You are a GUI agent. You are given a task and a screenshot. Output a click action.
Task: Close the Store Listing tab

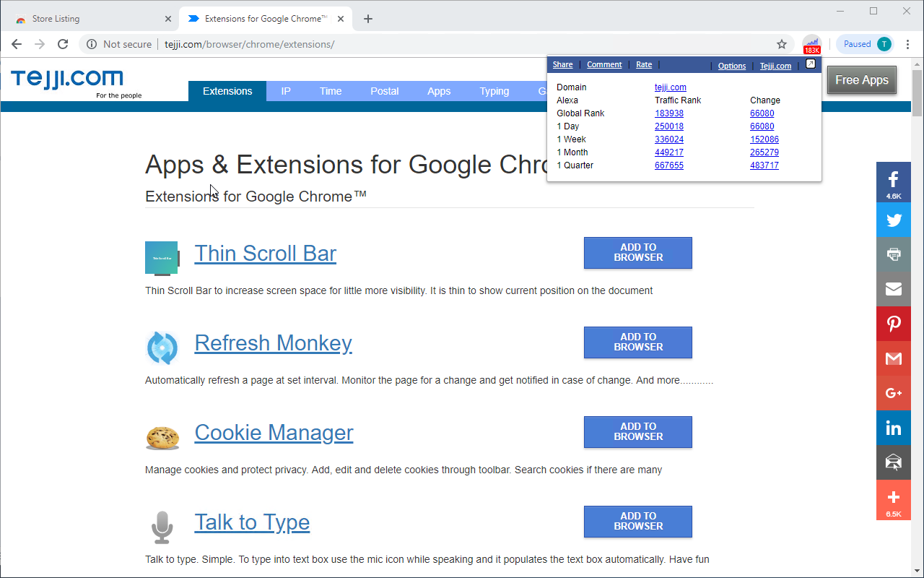click(x=168, y=19)
